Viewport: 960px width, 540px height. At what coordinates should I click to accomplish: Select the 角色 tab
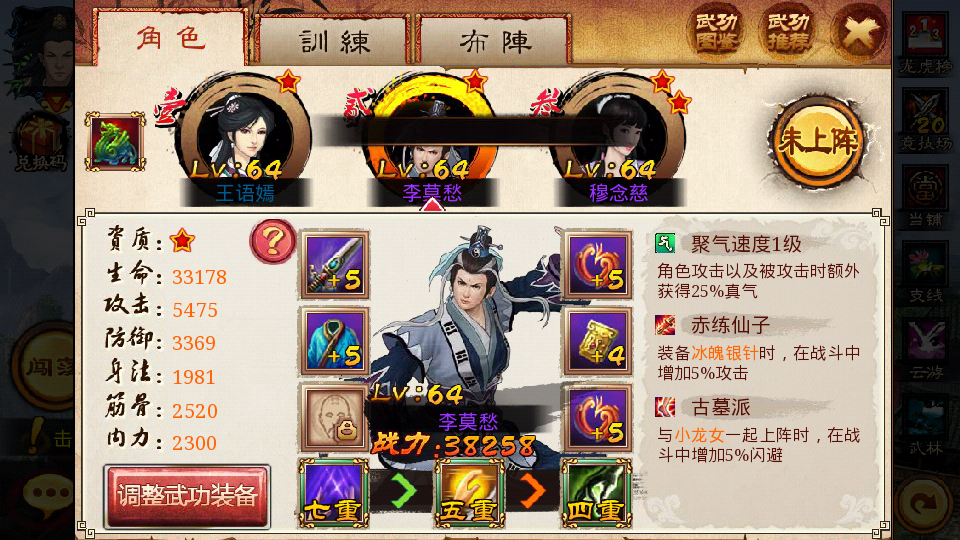coord(171,38)
